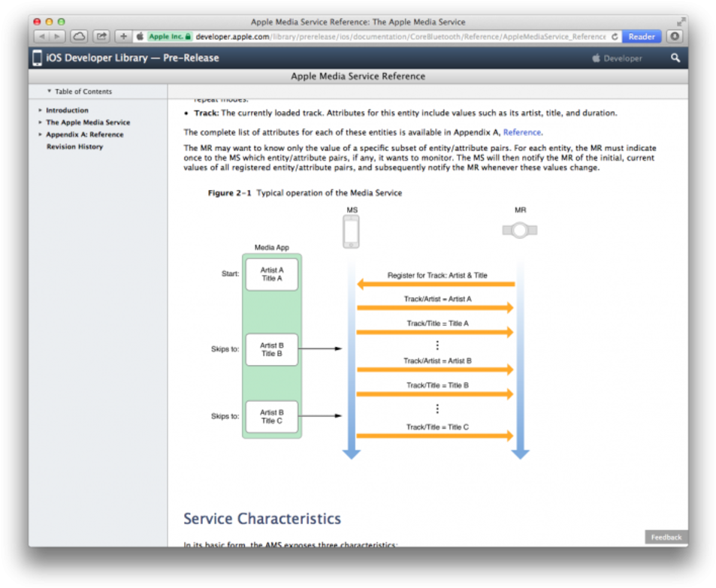The image size is (716, 588).
Task: Click the Share icon in the toolbar
Action: [101, 35]
